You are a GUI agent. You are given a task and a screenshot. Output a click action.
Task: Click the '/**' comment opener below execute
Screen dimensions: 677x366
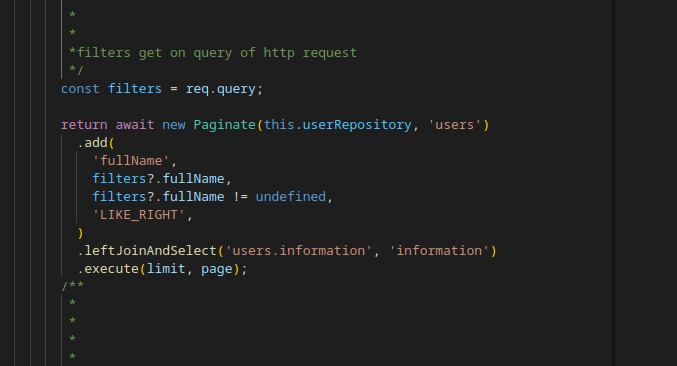pyautogui.click(x=73, y=285)
